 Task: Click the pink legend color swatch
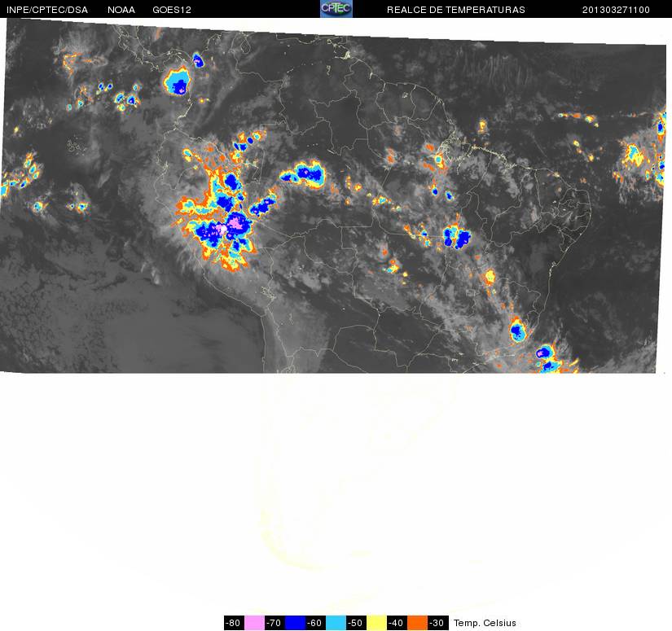click(254, 623)
